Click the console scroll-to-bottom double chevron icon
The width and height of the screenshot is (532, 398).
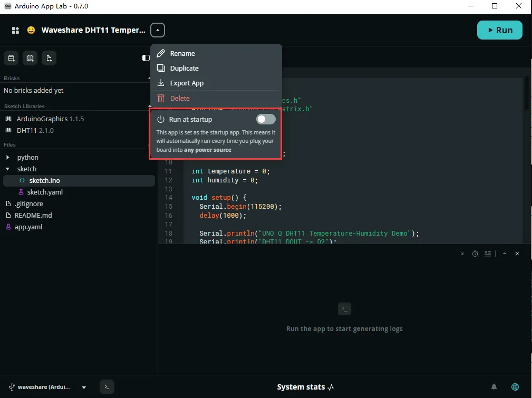[462, 254]
